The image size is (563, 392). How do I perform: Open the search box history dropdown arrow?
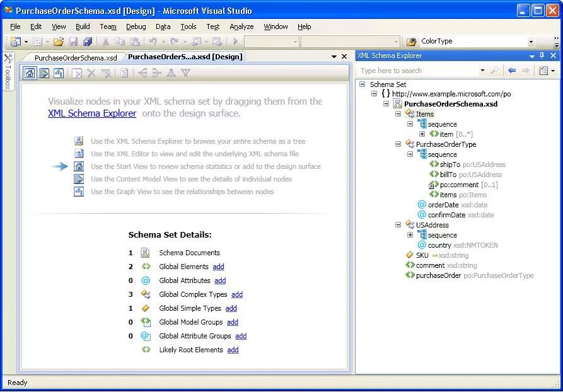tap(482, 71)
